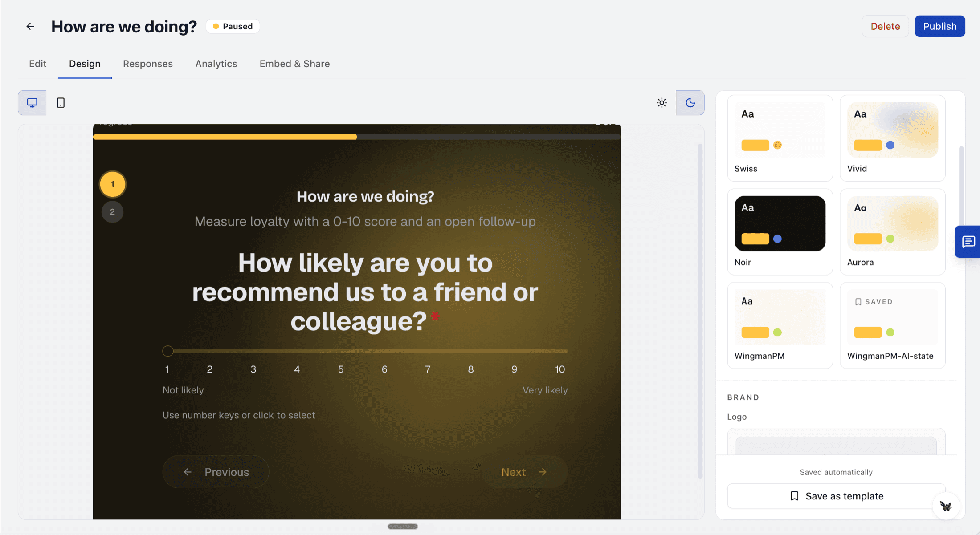Select rating 2 on the scale
The height and width of the screenshot is (535, 980).
coord(209,369)
